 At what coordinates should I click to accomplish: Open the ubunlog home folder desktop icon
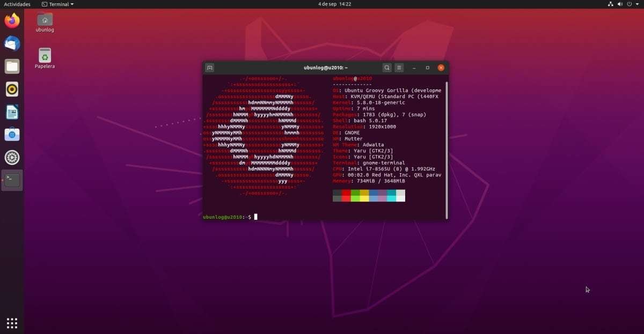(x=45, y=22)
